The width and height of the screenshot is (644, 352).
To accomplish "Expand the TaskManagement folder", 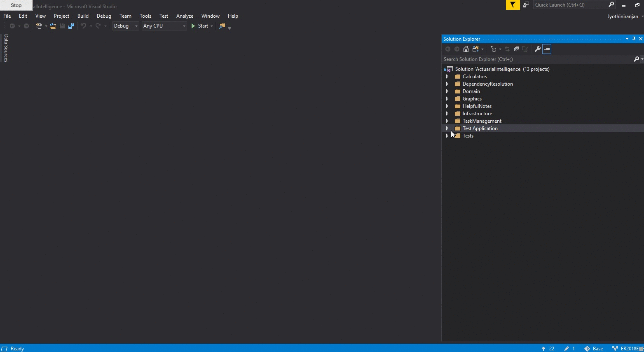I will click(x=447, y=121).
